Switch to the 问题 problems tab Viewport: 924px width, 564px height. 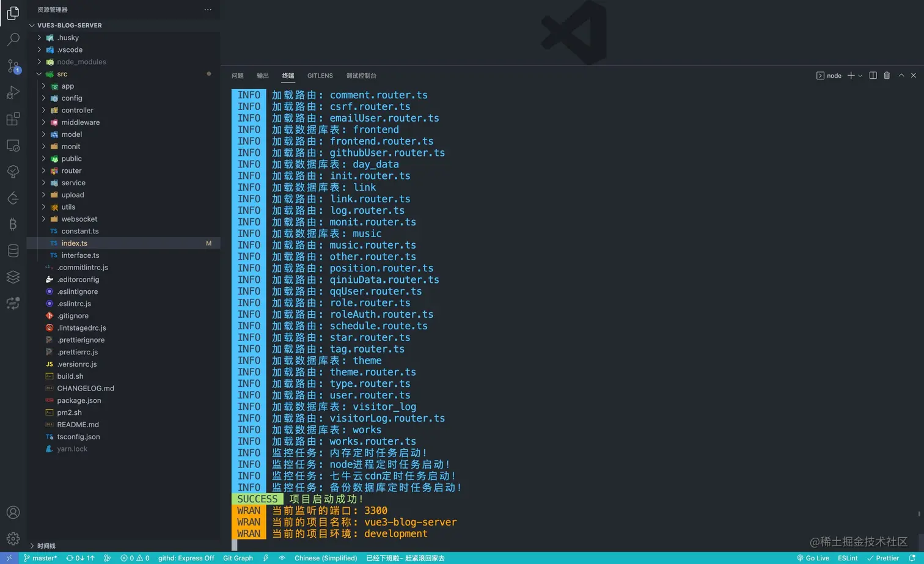pos(238,76)
